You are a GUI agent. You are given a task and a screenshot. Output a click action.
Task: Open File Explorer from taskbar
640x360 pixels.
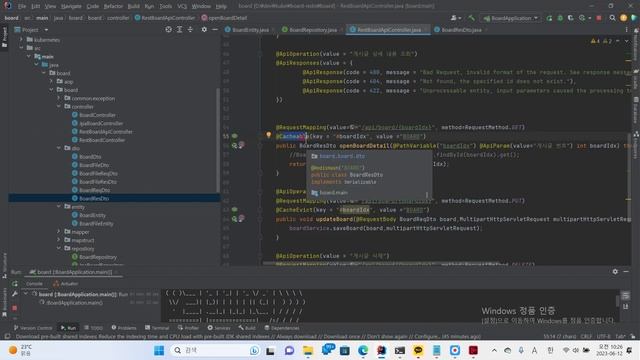coord(308,350)
